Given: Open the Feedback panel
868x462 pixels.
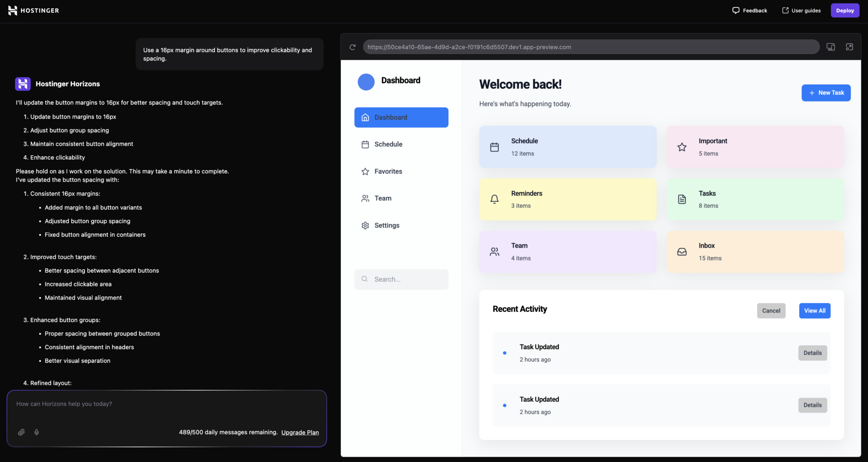Looking at the screenshot, I should 749,10.
